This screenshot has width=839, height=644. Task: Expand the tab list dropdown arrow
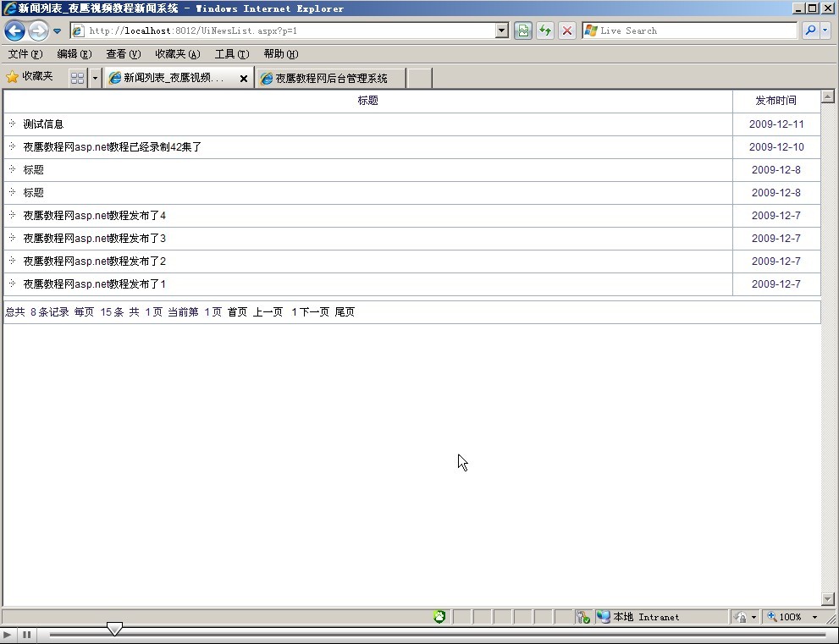(x=95, y=78)
